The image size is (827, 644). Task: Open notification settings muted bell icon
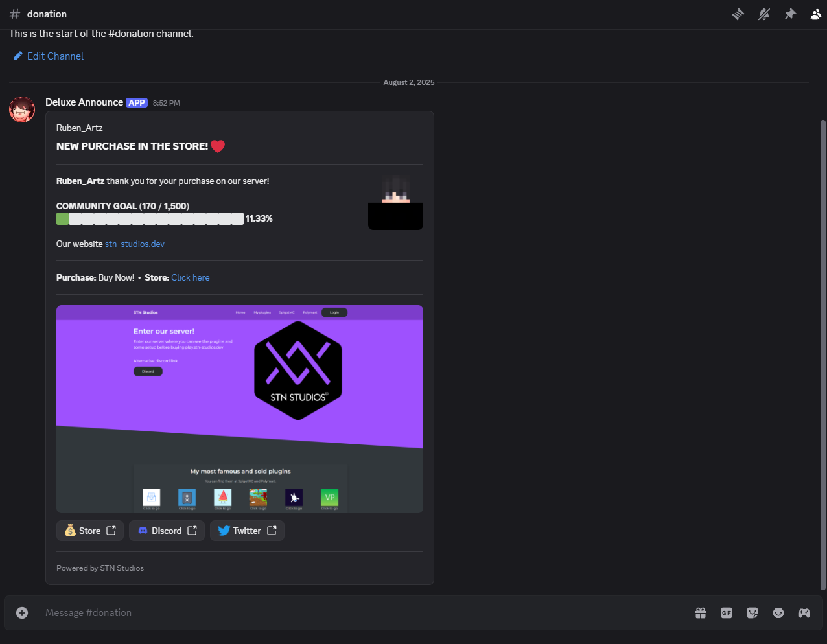pos(764,14)
